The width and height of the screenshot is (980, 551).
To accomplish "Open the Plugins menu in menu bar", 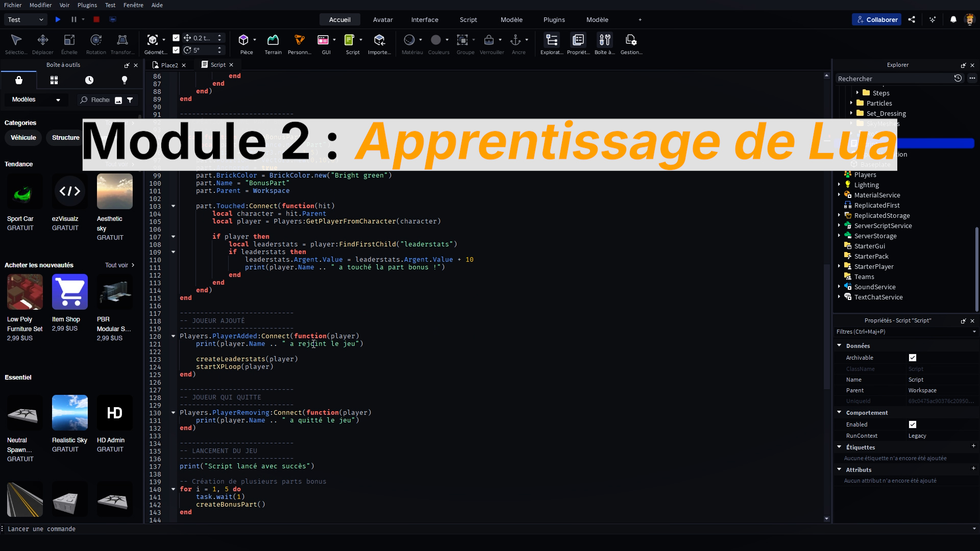I will click(x=87, y=5).
